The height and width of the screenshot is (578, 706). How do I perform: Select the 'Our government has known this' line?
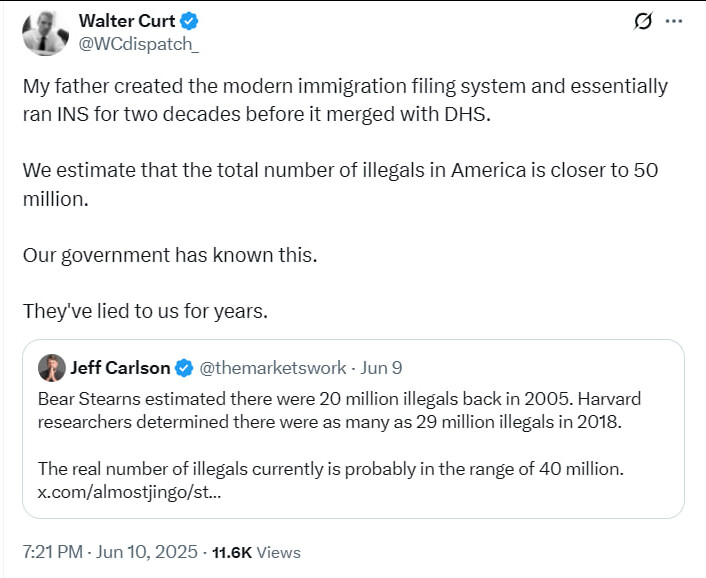click(x=170, y=255)
